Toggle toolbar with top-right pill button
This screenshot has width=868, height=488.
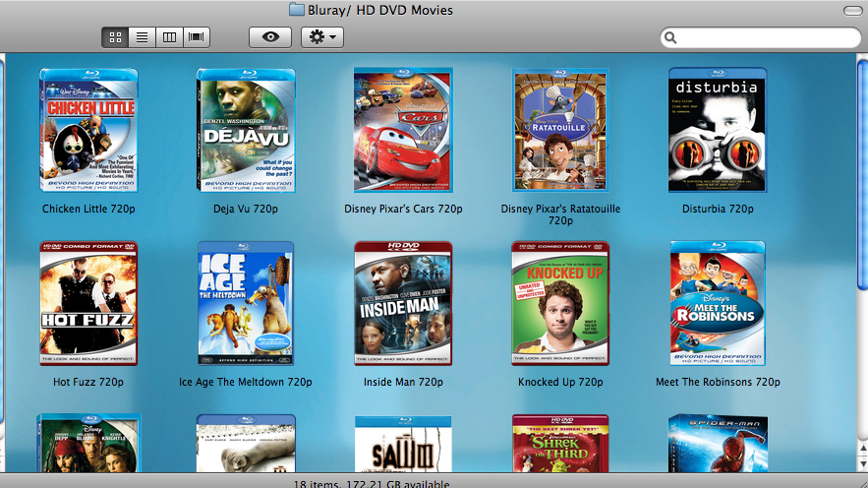click(852, 11)
